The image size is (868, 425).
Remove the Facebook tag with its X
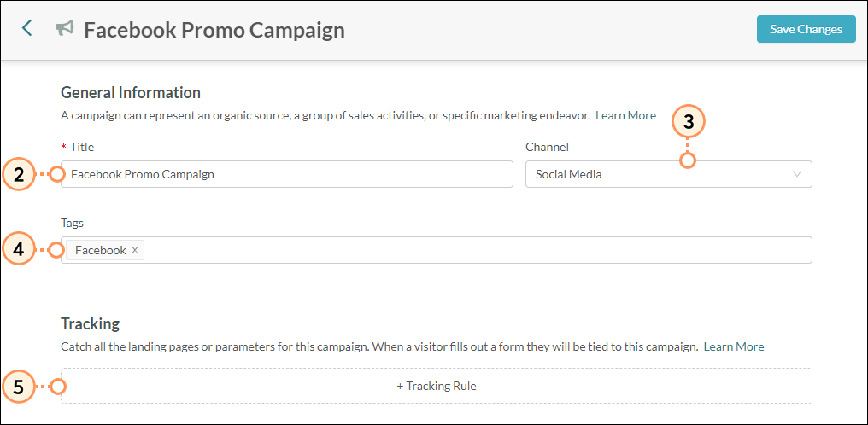coord(134,250)
